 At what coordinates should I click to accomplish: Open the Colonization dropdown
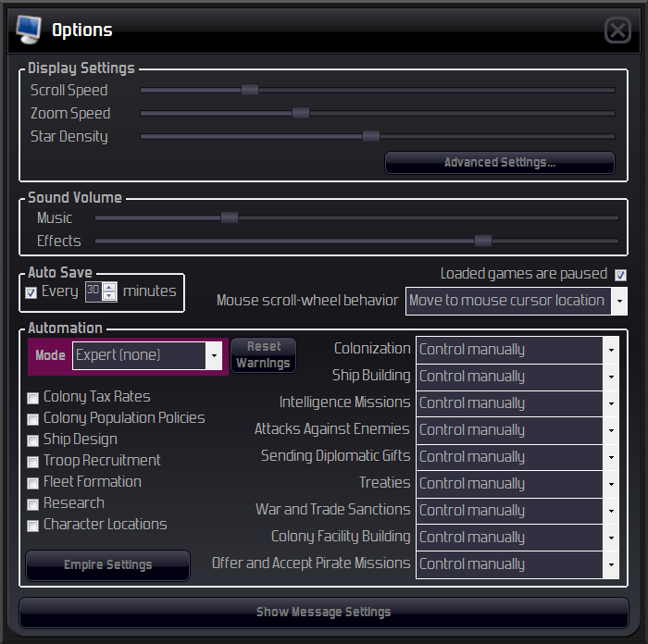[517, 350]
